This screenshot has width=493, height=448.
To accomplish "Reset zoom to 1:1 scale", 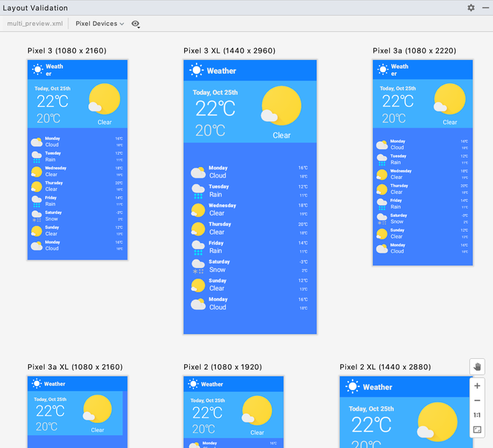I will (477, 415).
